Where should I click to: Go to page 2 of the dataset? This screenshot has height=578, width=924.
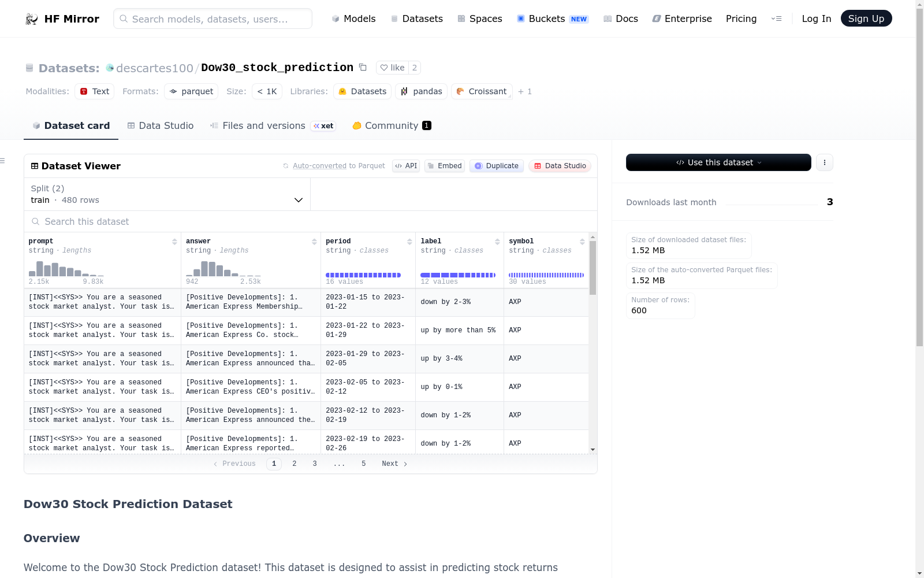point(295,464)
